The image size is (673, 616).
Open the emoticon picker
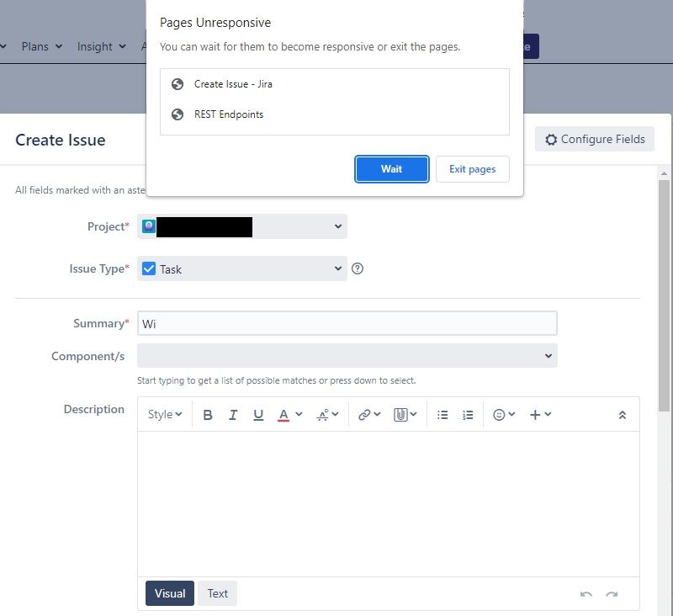pos(503,415)
